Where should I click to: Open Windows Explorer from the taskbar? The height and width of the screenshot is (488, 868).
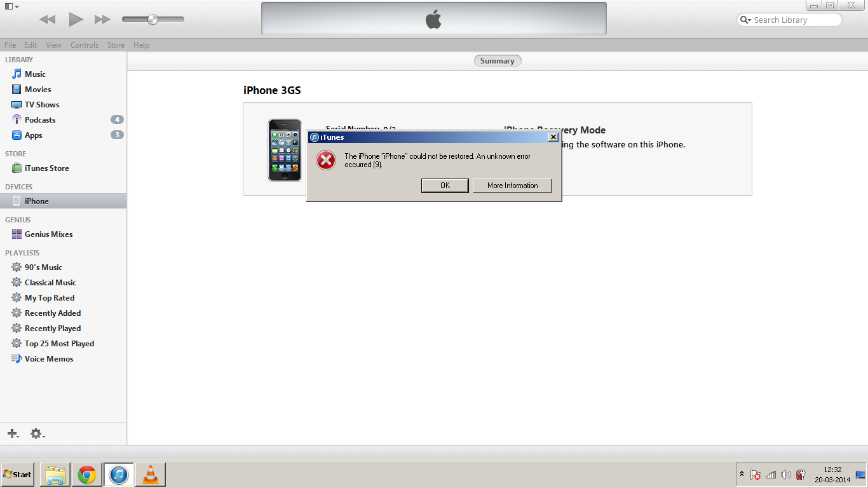[55, 475]
